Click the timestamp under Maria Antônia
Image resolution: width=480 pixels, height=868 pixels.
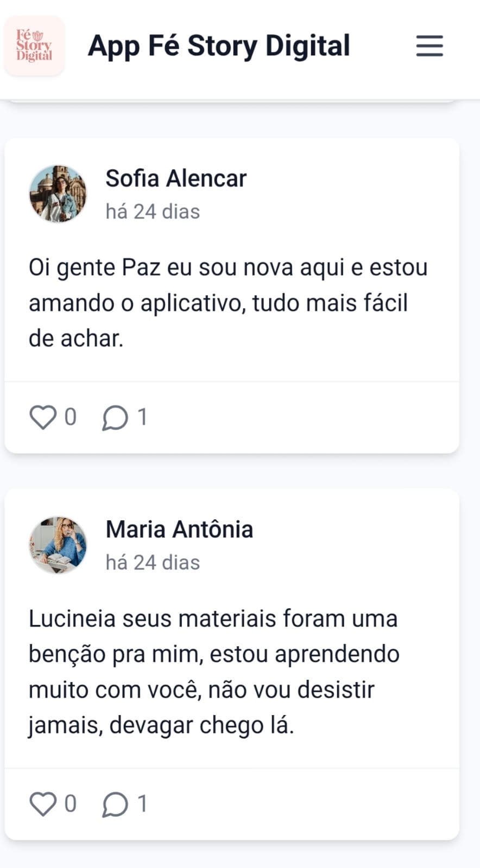tap(153, 563)
